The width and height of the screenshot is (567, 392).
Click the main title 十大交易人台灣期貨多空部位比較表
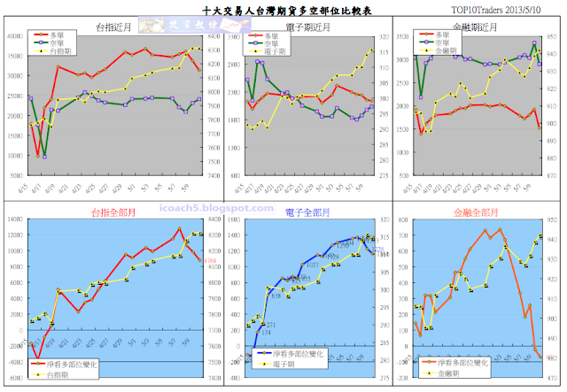pyautogui.click(x=287, y=11)
